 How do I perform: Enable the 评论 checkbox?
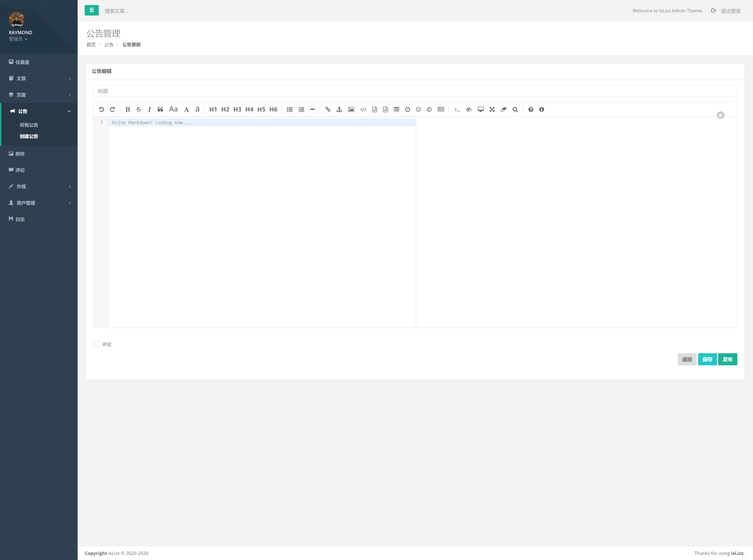[x=97, y=344]
